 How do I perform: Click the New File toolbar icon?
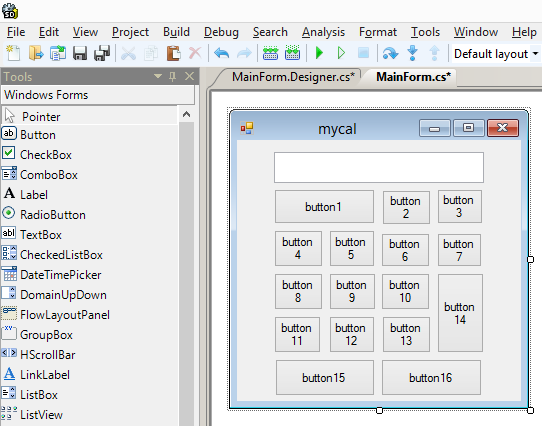point(13,53)
